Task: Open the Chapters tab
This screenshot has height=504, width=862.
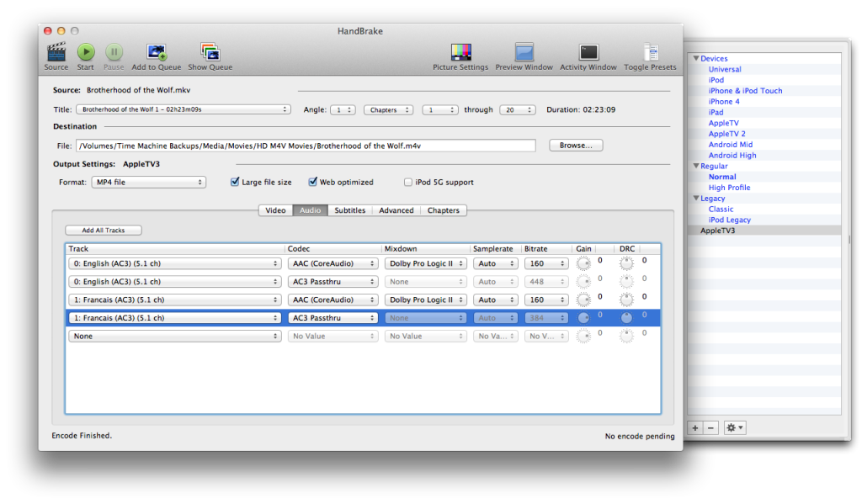Action: tap(443, 210)
